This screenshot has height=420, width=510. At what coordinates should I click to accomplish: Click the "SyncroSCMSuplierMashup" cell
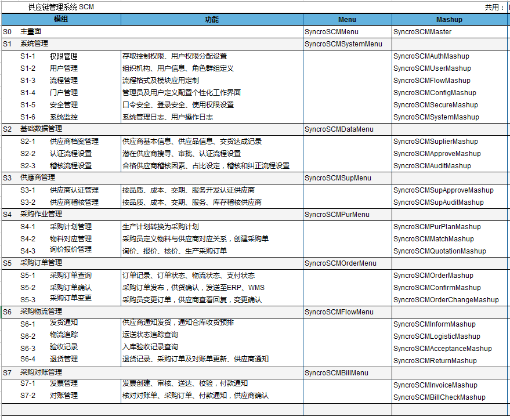pyautogui.click(x=436, y=142)
